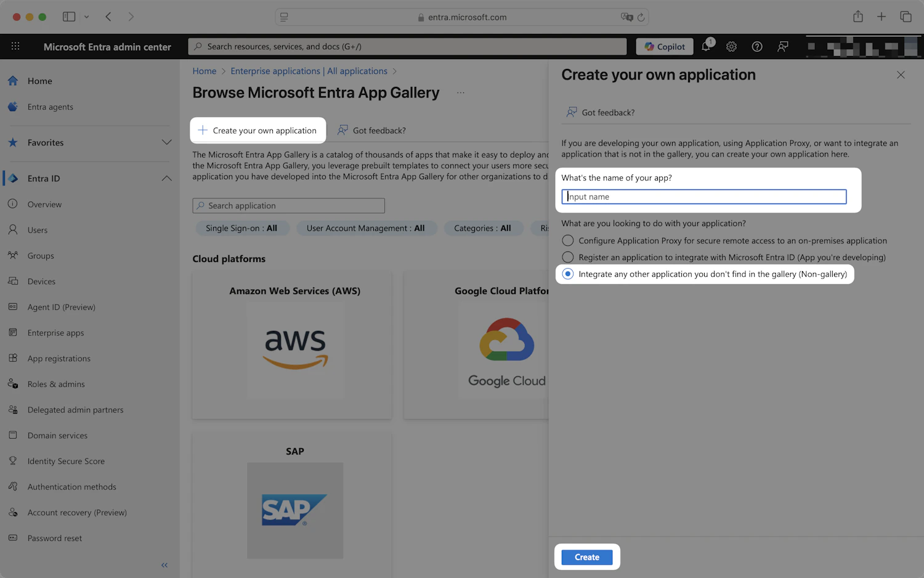
Task: Open Overview in the sidebar
Action: pos(44,204)
